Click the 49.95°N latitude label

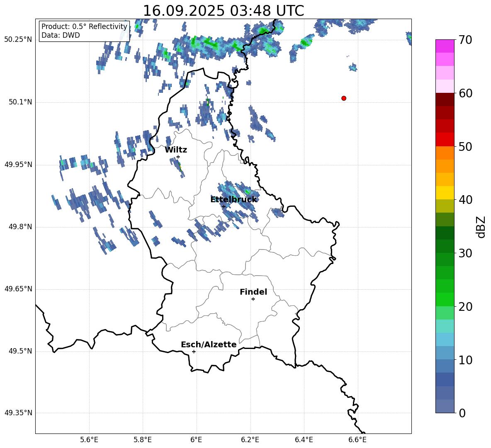(x=18, y=164)
